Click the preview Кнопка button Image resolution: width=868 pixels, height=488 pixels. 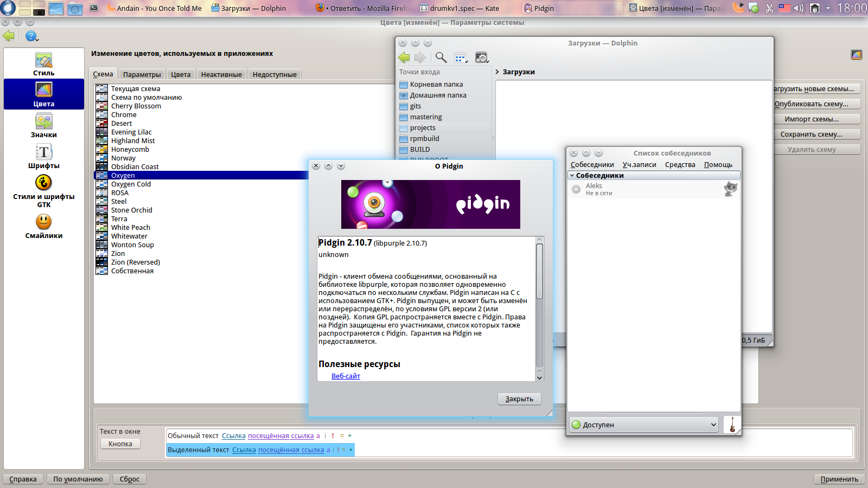tap(120, 444)
